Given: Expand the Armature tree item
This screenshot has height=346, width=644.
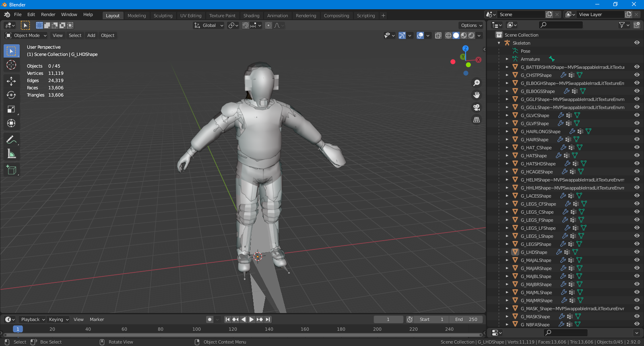Looking at the screenshot, I should coord(507,59).
